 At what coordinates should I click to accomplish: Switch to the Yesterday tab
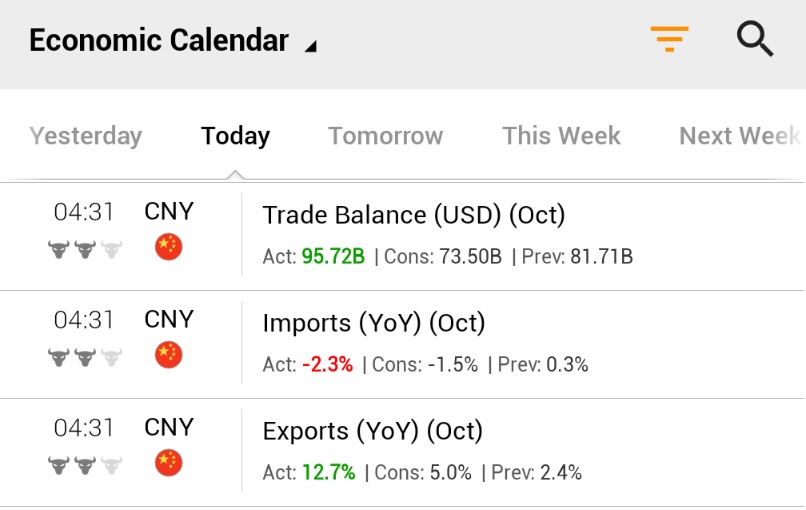[85, 136]
